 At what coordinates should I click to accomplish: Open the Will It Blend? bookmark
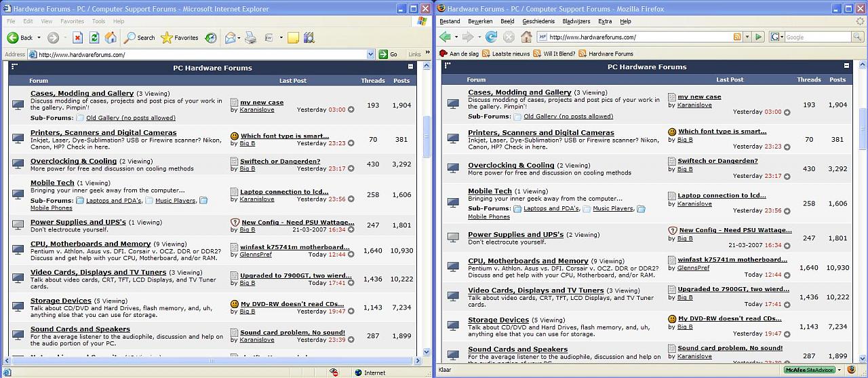coord(554,54)
